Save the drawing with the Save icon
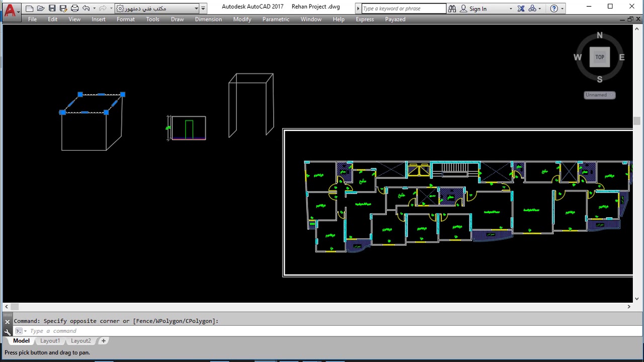This screenshot has width=644, height=362. pyautogui.click(x=52, y=9)
